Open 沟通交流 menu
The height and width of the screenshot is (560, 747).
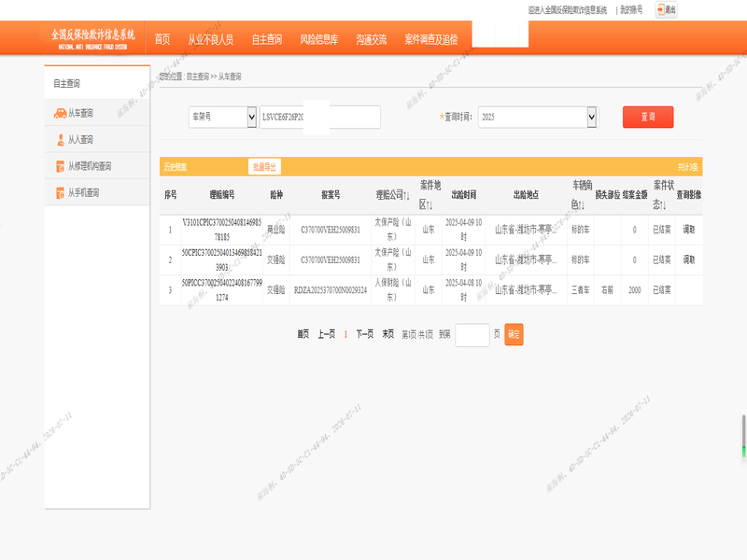tap(371, 39)
